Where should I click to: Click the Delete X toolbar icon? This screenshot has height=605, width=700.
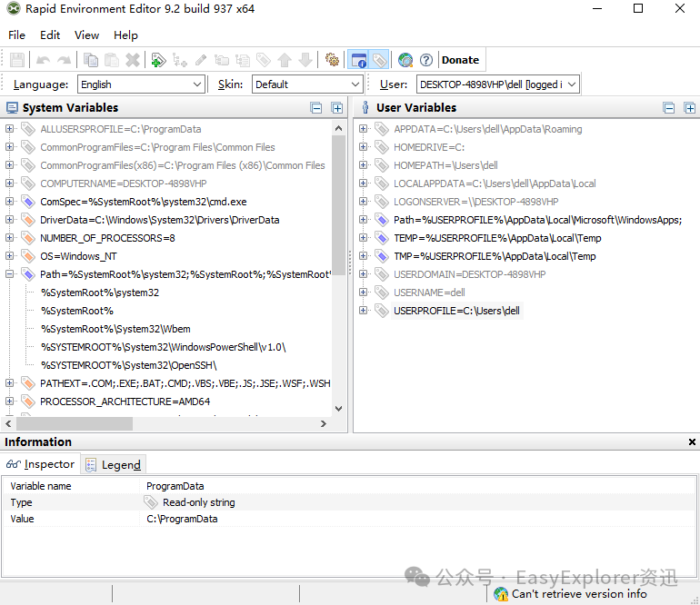pos(133,60)
